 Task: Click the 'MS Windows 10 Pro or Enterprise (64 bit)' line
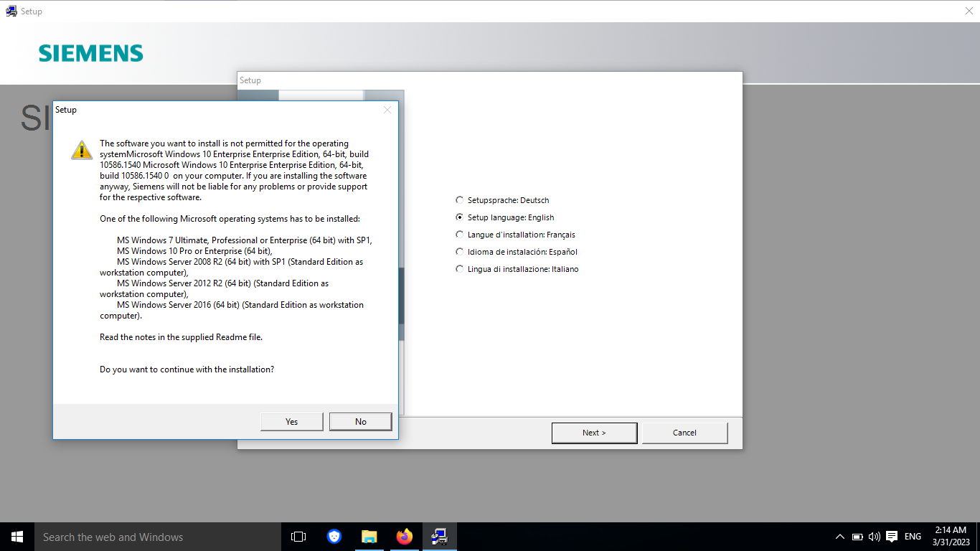point(194,251)
